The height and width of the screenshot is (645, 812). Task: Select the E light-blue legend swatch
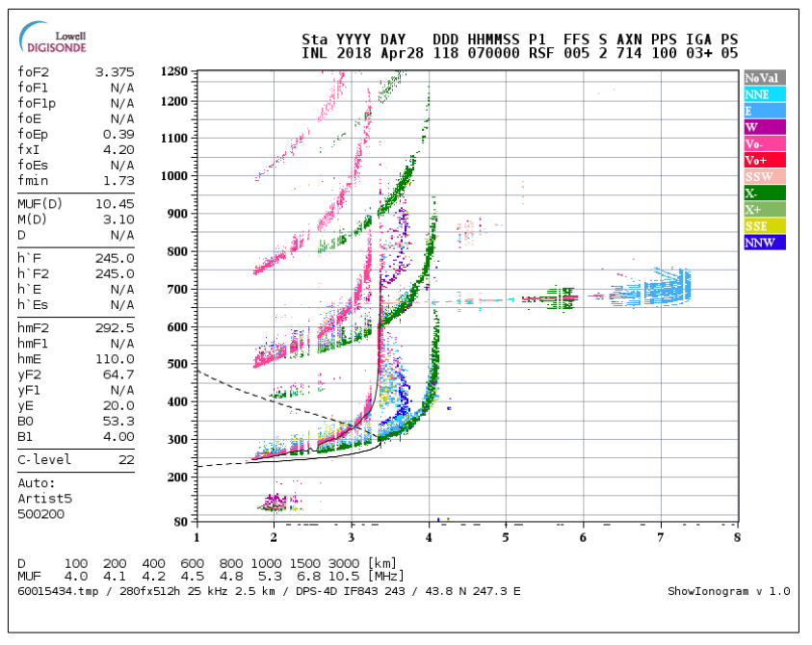pyautogui.click(x=765, y=111)
